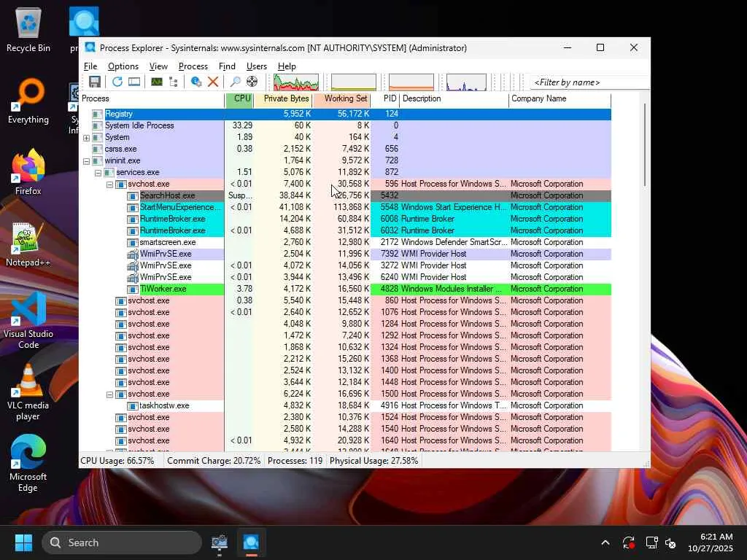Open Microsoft Edge desktop shortcut
This screenshot has width=747, height=560.
coord(28,464)
